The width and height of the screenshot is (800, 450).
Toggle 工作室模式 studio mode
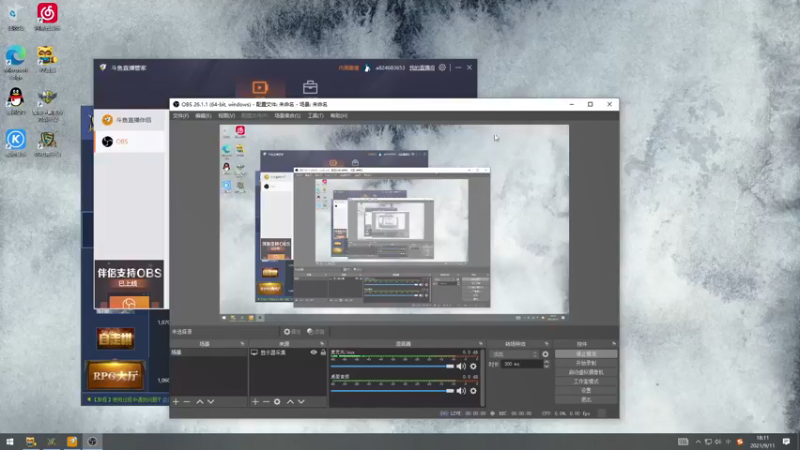[x=586, y=382]
